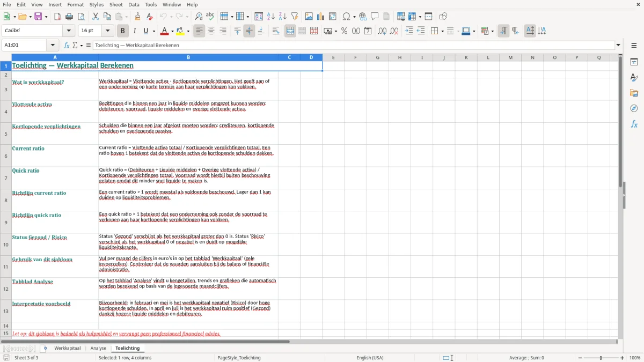Open the Data menu

point(134,4)
